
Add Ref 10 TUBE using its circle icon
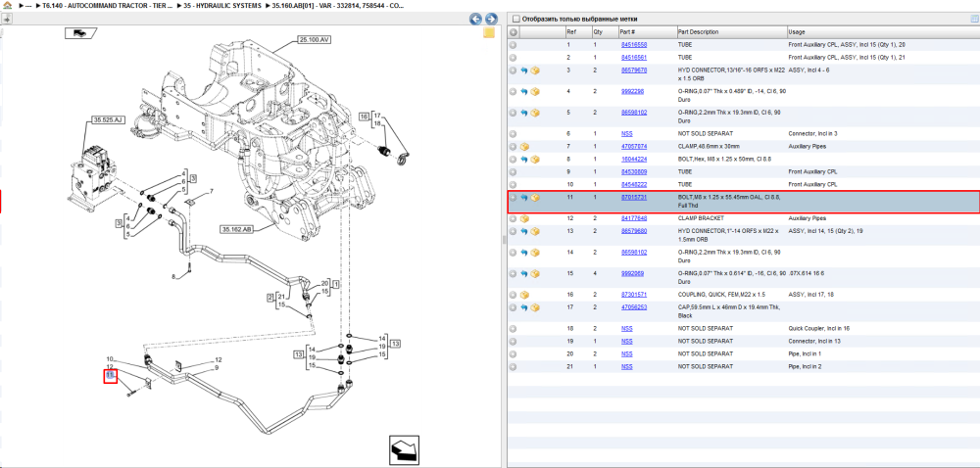(x=514, y=185)
